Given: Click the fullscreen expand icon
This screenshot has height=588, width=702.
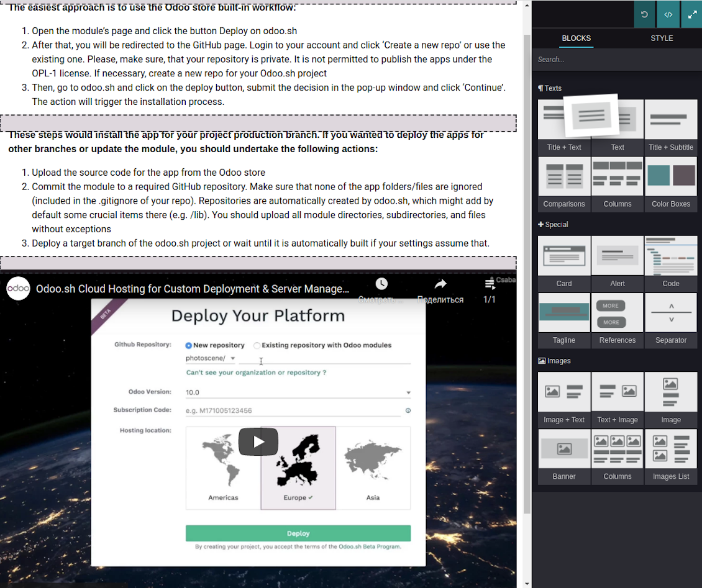Looking at the screenshot, I should [691, 14].
